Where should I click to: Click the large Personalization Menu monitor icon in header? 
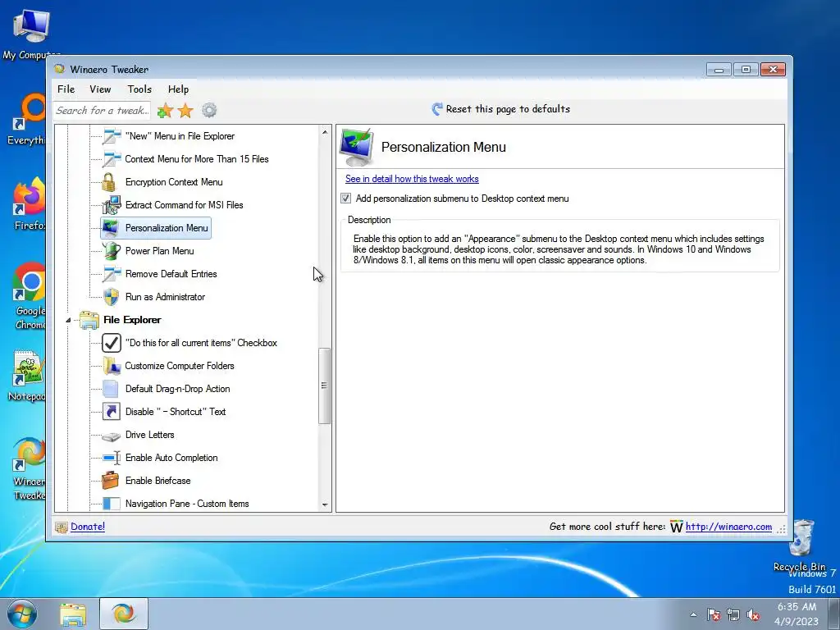[x=357, y=148]
